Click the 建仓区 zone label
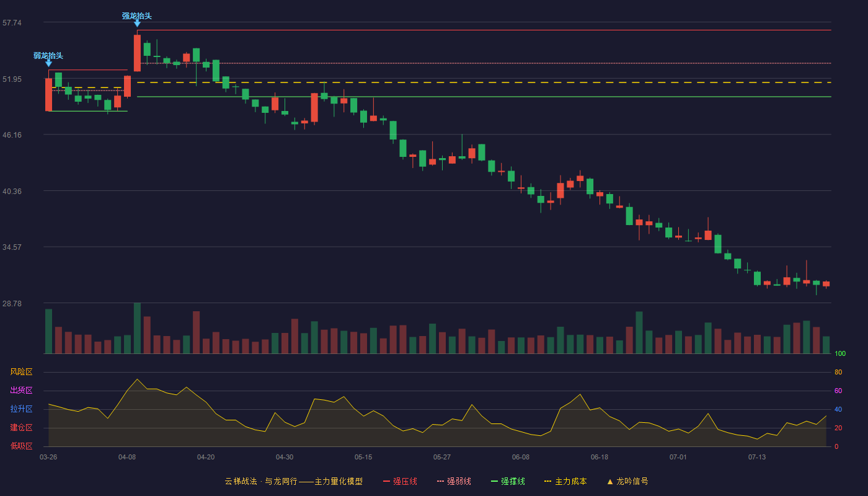Viewport: 868px width, 496px height. tap(22, 428)
